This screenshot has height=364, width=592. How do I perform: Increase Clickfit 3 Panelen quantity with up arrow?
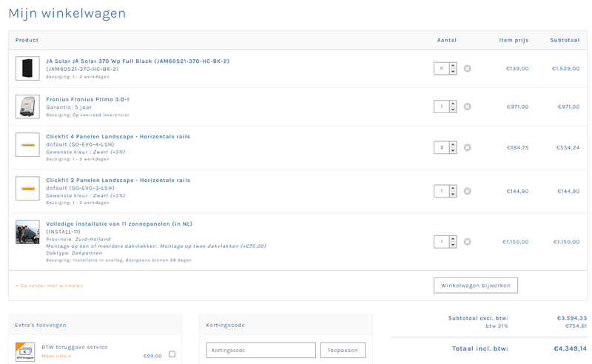453,188
